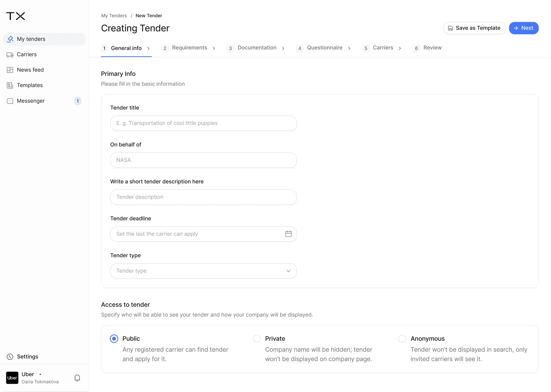Viewport: 551px width, 392px height.
Task: Open notifications bell icon
Action: point(77,378)
